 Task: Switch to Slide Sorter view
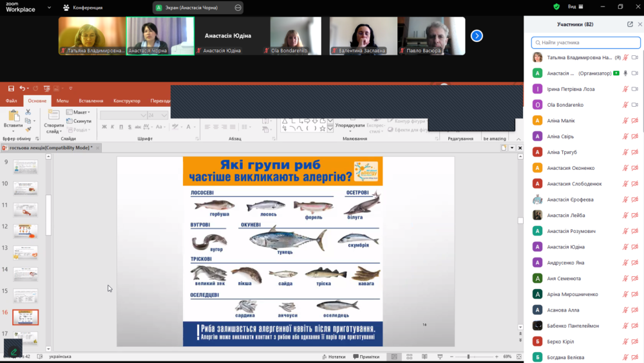410,357
